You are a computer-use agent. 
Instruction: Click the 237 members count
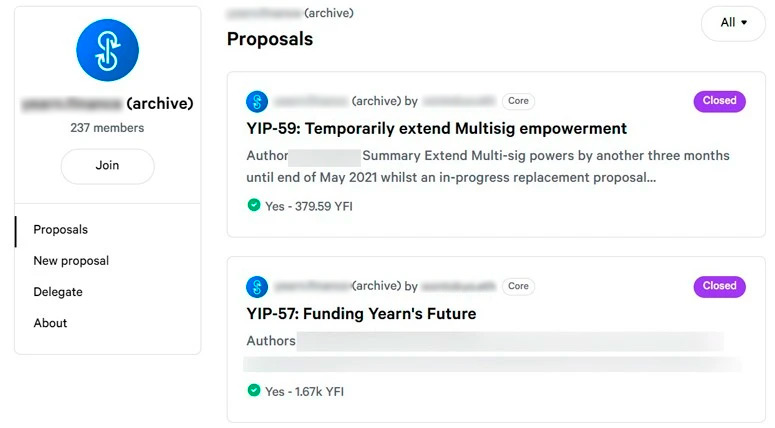pos(107,128)
